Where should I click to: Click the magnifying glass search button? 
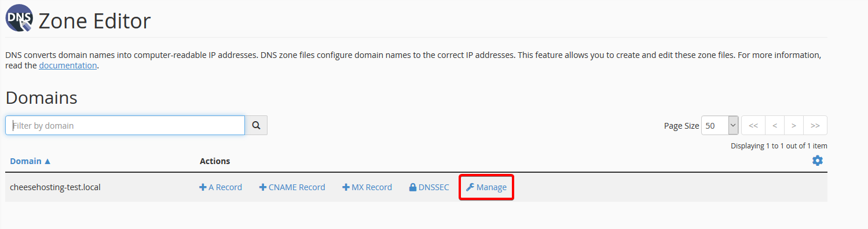click(256, 125)
